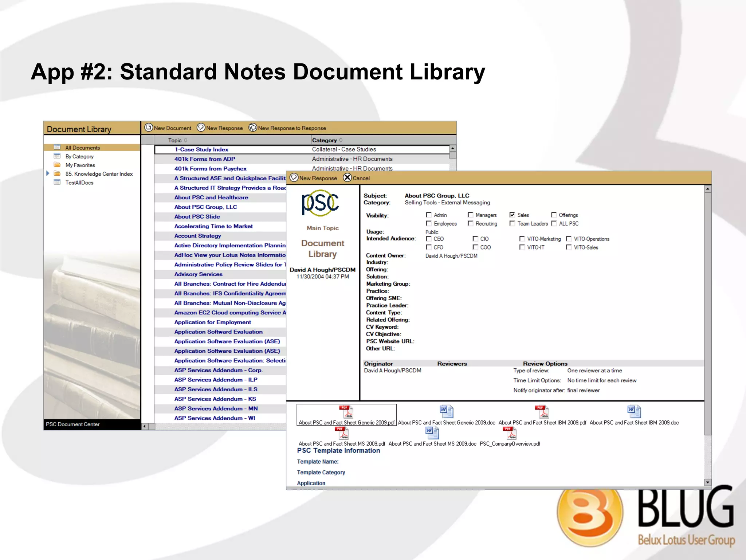Viewport: 746px width, 560px height.
Task: Check the VITO-Operations checkbox
Action: point(569,239)
